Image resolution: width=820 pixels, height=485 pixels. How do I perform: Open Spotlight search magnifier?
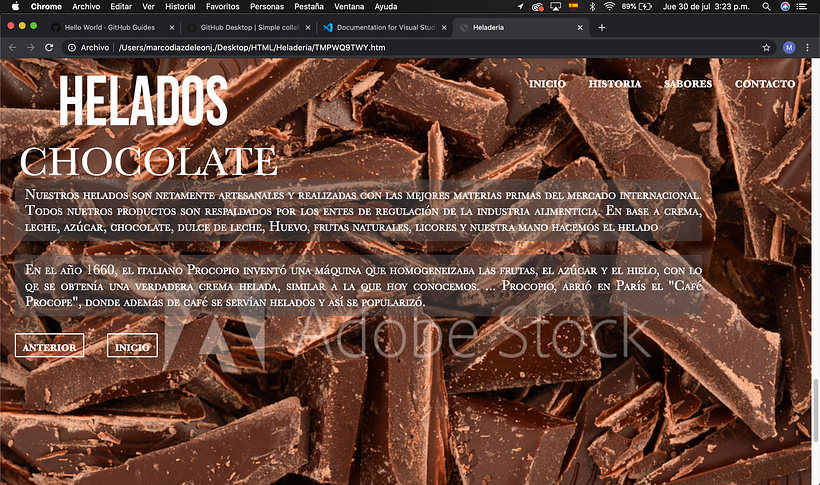[x=766, y=6]
